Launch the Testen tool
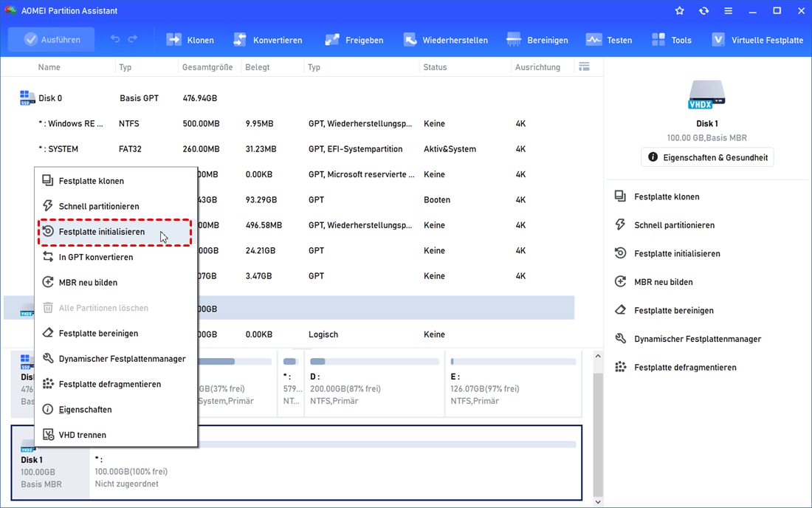The image size is (812, 508). (x=593, y=40)
